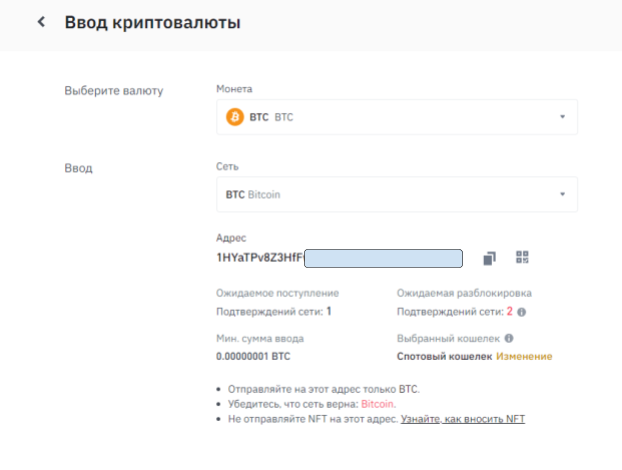
Task: Open the BTC Bitcoin network selector
Action: click(x=390, y=194)
